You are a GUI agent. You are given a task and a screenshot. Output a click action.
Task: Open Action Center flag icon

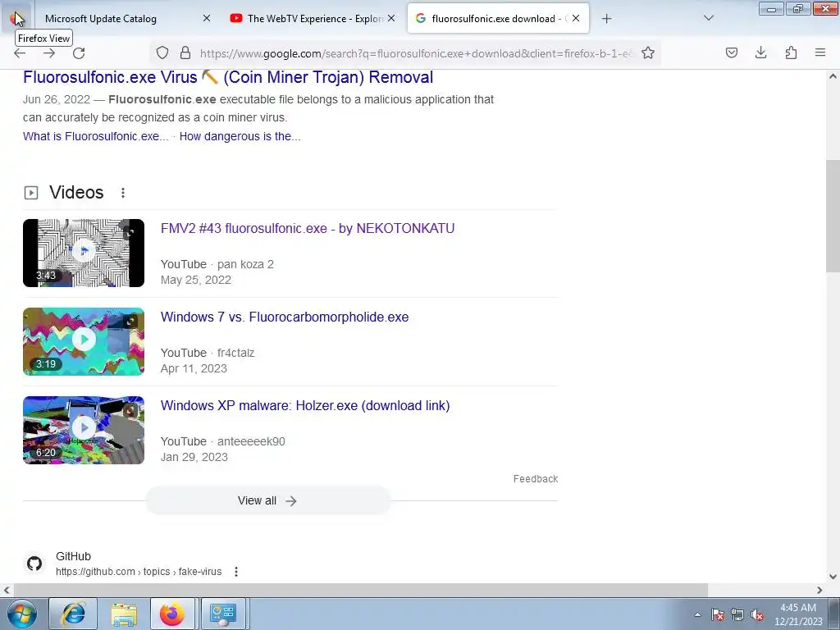point(718,614)
